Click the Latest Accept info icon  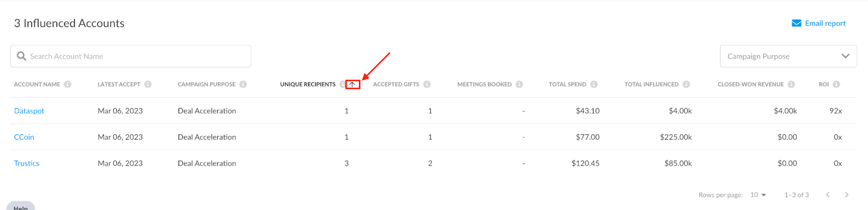coord(148,84)
